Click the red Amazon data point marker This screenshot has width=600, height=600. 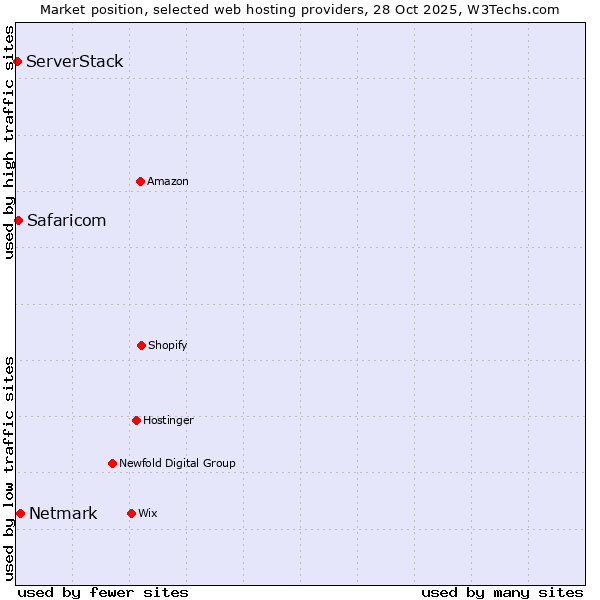pyautogui.click(x=140, y=181)
